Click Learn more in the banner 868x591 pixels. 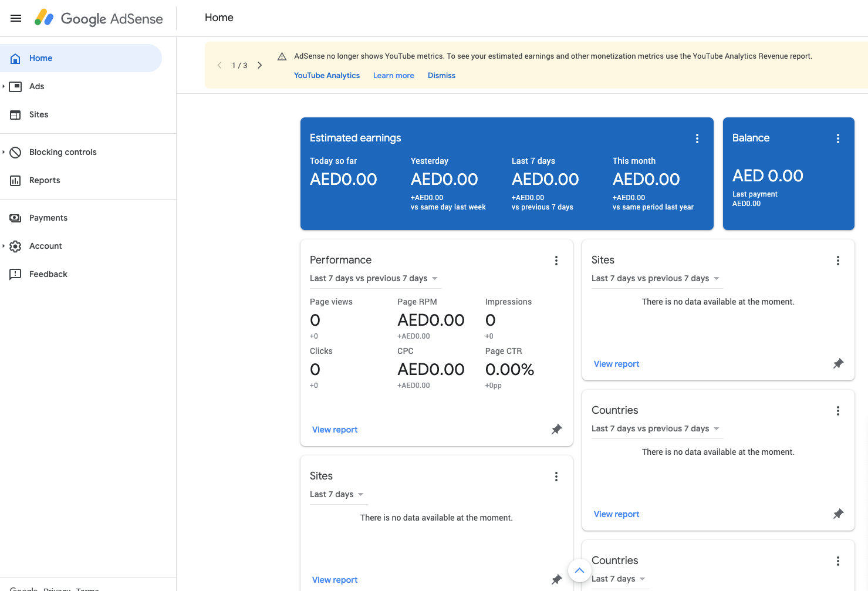(394, 76)
